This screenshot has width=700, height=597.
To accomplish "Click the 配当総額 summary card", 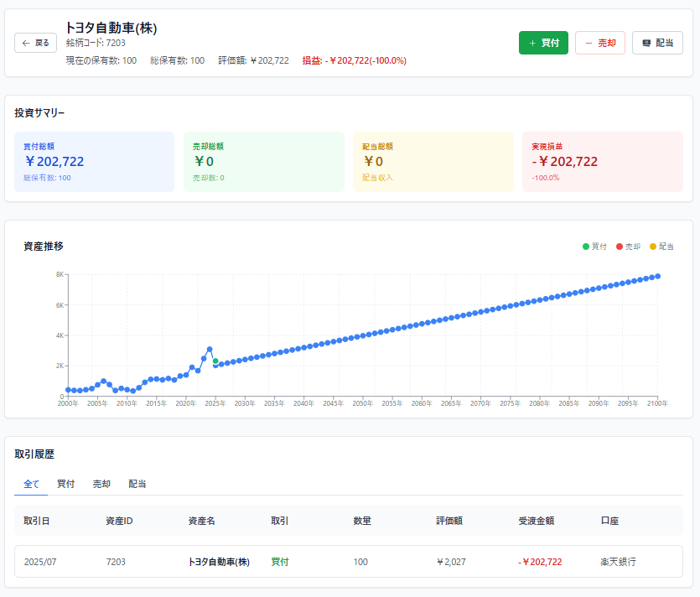I will click(x=433, y=162).
